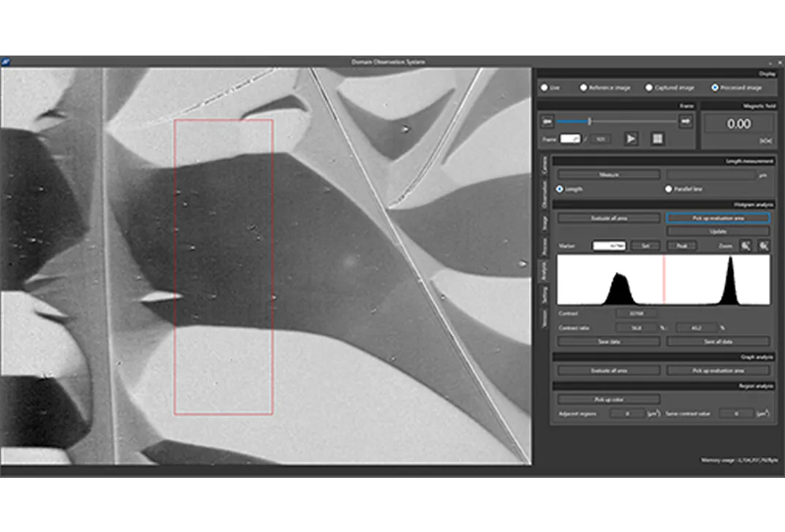Click the app logo in title bar
This screenshot has height=532, width=785.
pyautogui.click(x=5, y=62)
